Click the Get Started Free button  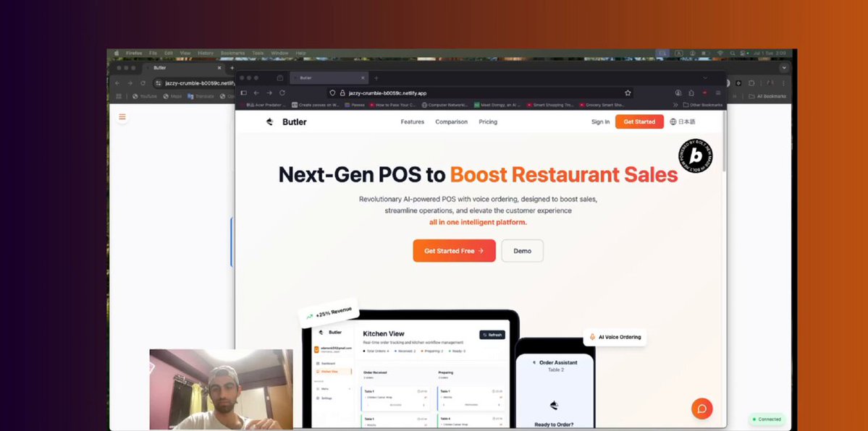tap(454, 251)
